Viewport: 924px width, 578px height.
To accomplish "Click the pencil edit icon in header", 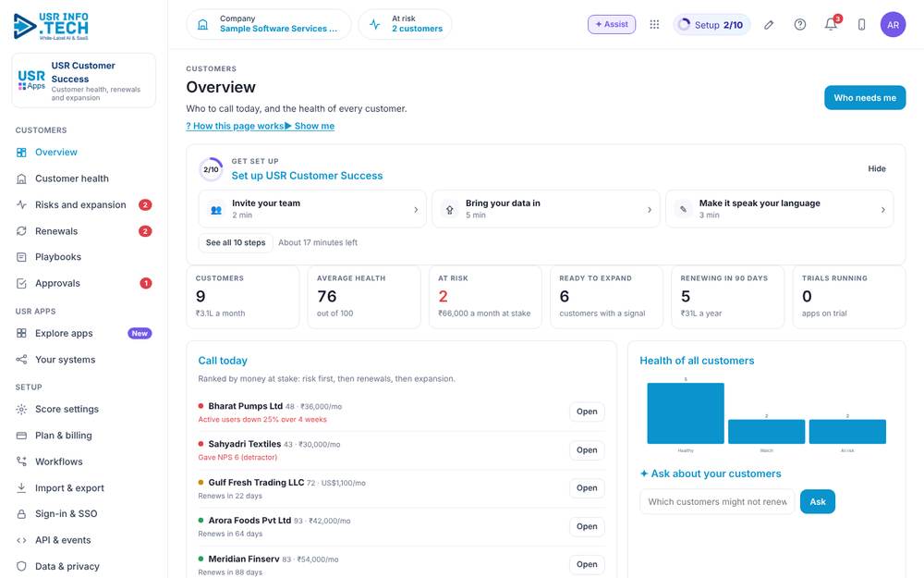I will [769, 25].
